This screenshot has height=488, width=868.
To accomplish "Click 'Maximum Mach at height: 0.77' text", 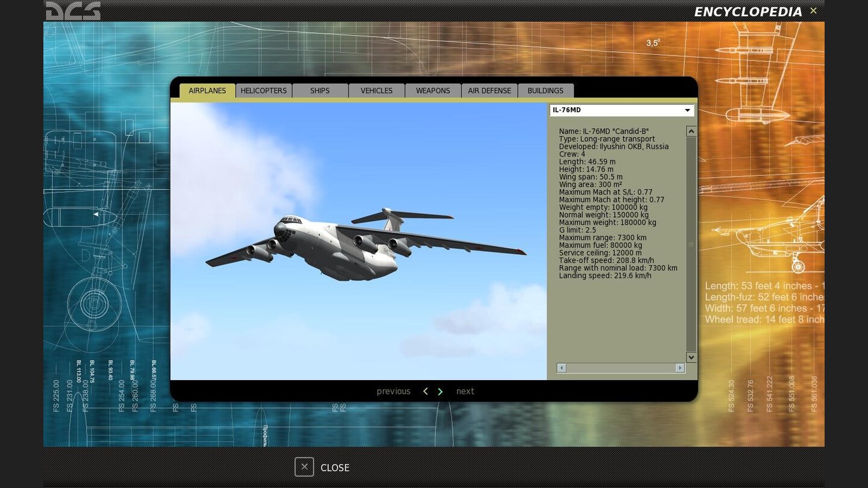I will (611, 199).
